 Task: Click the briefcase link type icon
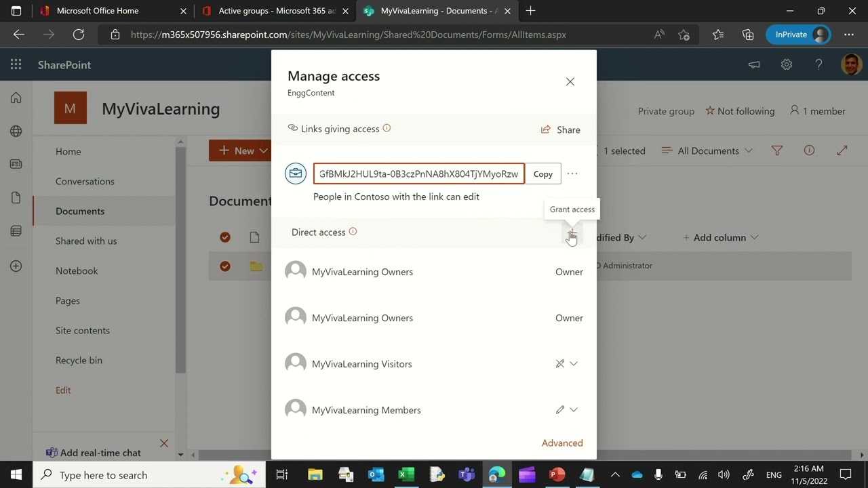coord(296,174)
